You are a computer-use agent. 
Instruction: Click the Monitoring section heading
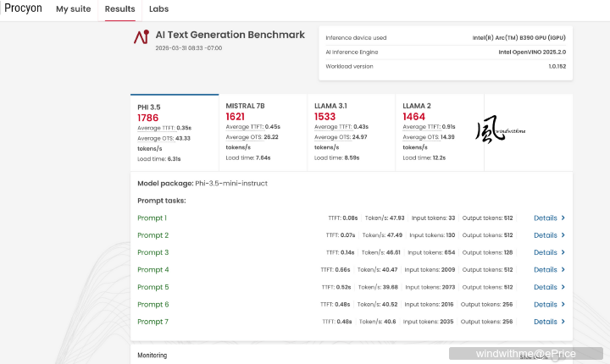click(x=152, y=355)
